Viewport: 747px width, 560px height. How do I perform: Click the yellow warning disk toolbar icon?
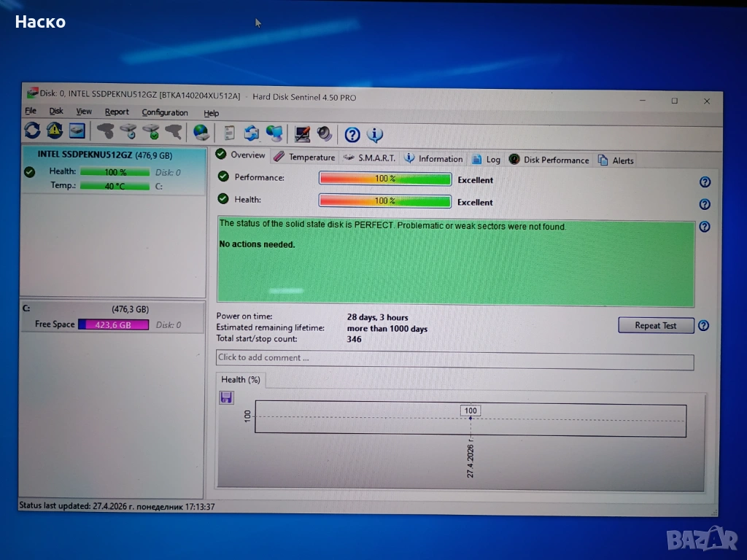(x=55, y=131)
